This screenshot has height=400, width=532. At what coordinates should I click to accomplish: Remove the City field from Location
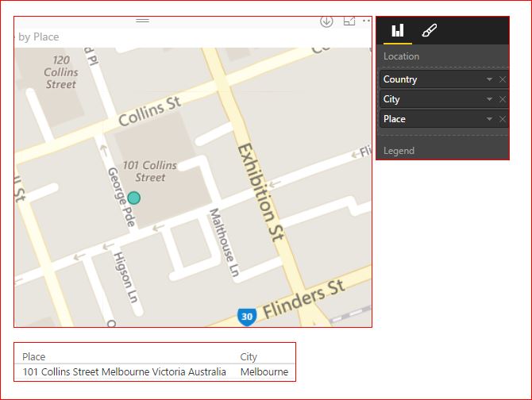(503, 99)
